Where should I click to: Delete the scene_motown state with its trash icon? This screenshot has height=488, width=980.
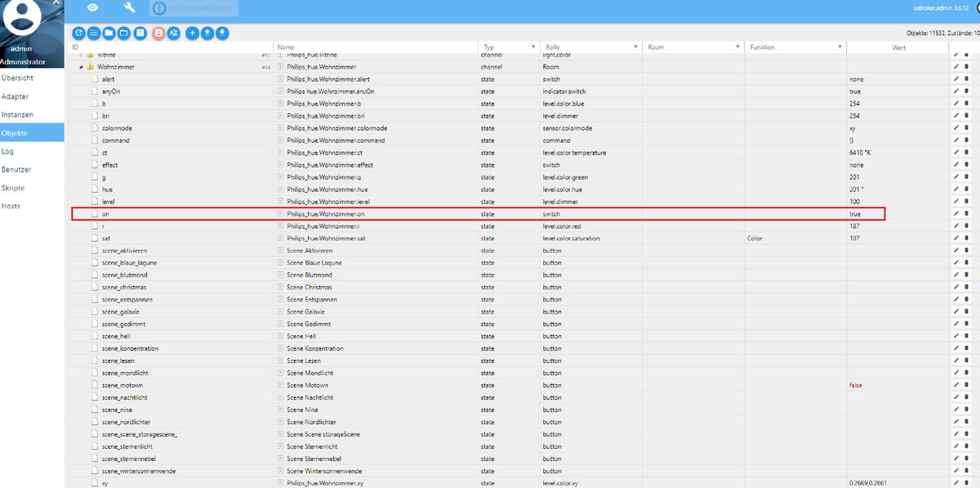[x=968, y=385]
